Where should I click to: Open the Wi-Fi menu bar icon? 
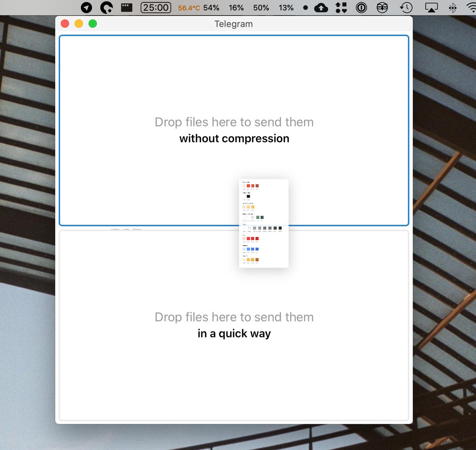470,8
